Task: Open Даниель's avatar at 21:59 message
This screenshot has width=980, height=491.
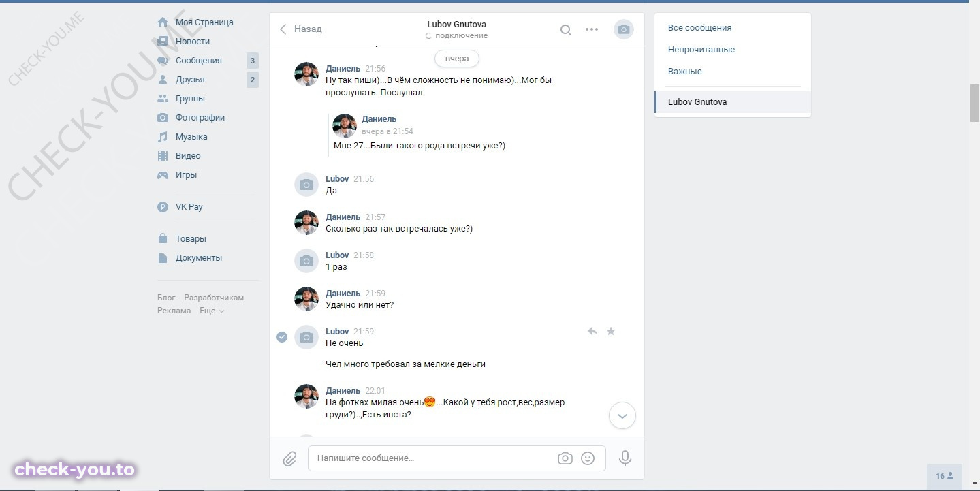Action: (x=306, y=299)
